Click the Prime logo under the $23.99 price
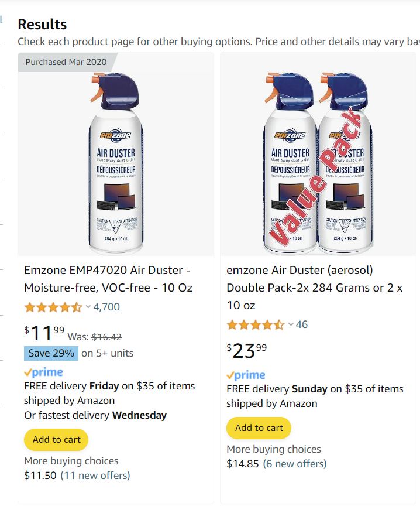The width and height of the screenshot is (420, 513). (x=246, y=375)
